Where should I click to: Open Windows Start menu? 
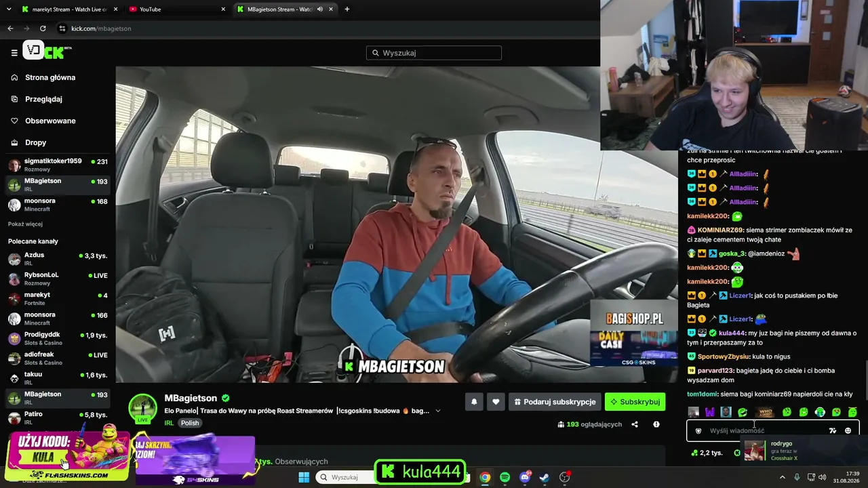tap(304, 477)
